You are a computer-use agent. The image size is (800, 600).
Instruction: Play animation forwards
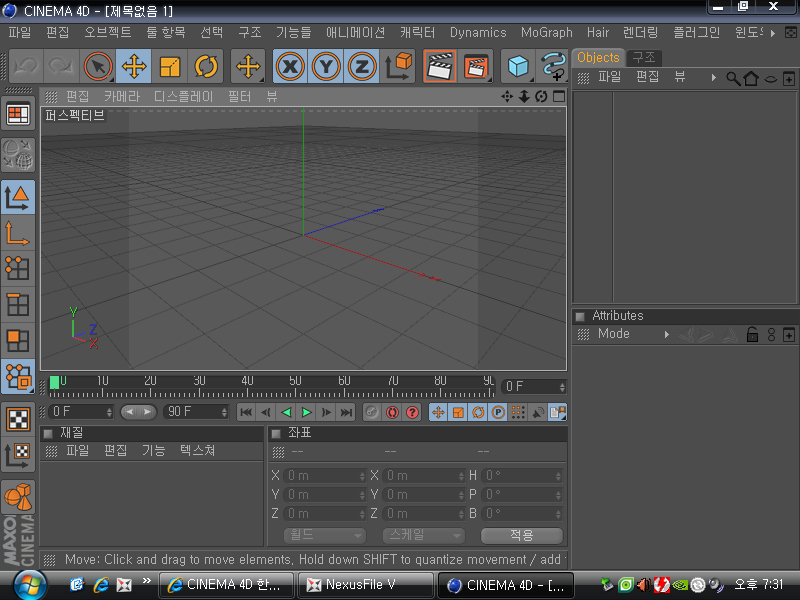tap(307, 412)
